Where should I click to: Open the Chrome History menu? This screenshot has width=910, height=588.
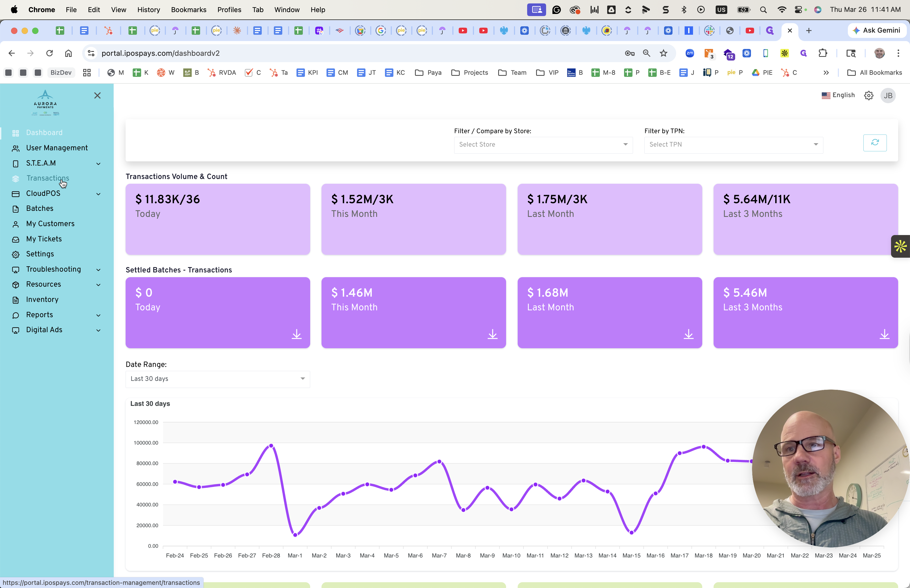pyautogui.click(x=149, y=9)
